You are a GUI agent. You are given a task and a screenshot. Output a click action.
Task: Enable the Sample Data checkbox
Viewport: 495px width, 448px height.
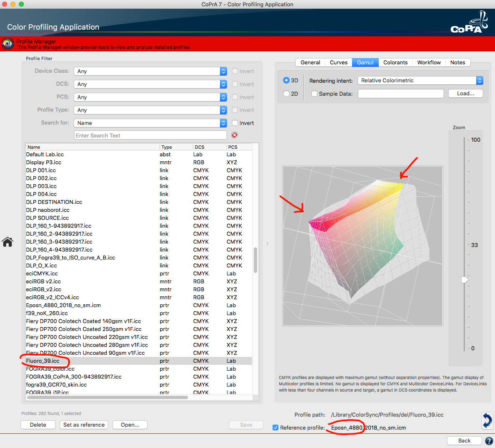[314, 93]
